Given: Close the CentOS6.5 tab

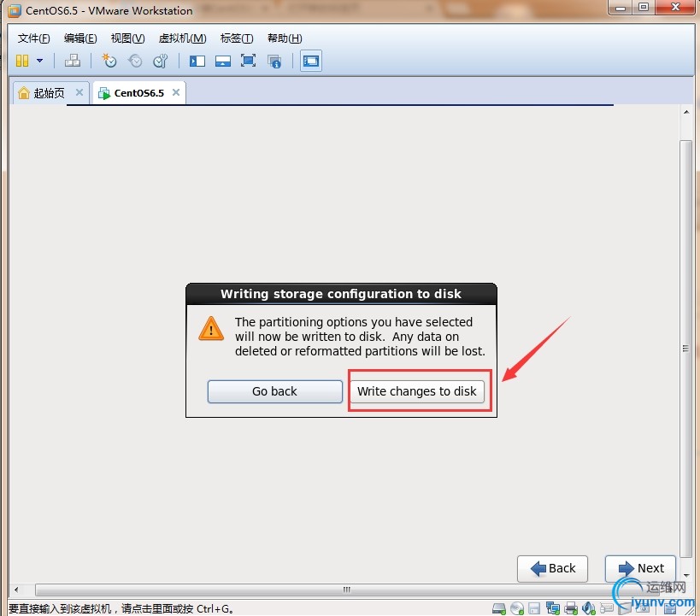Looking at the screenshot, I should coord(176,92).
